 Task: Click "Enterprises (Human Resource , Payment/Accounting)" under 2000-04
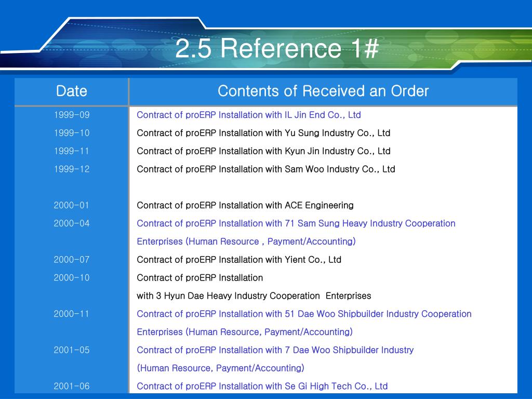click(246, 242)
